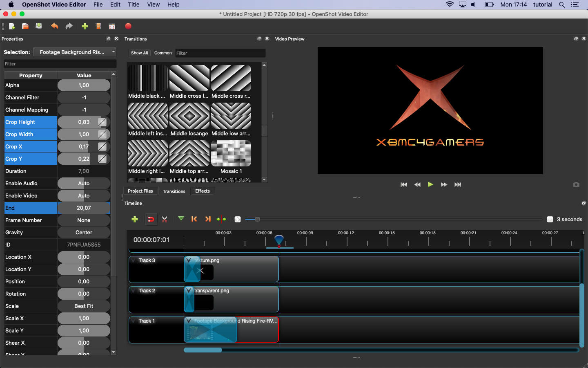
Task: Click the Import Files green plus icon
Action: (85, 26)
